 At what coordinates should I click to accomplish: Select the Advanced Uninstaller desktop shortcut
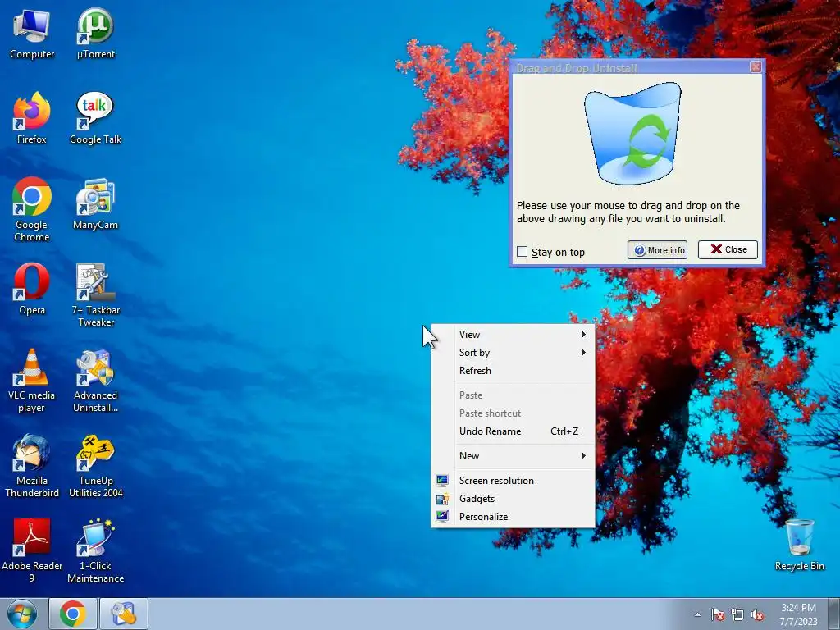tap(95, 381)
